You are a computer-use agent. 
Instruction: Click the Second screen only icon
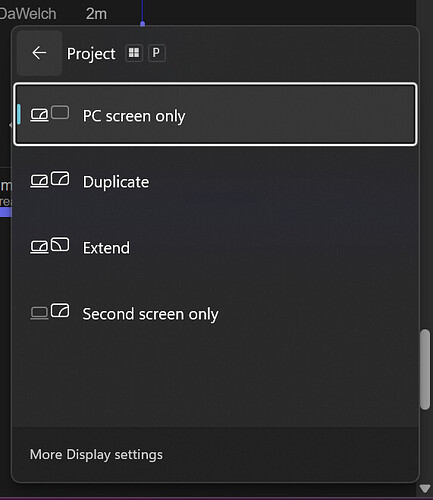pos(50,311)
